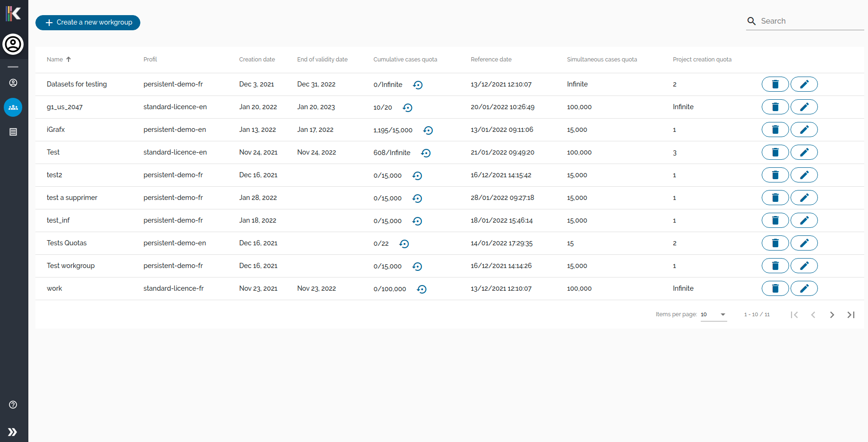
Task: Create a new workgroup
Action: 88,23
